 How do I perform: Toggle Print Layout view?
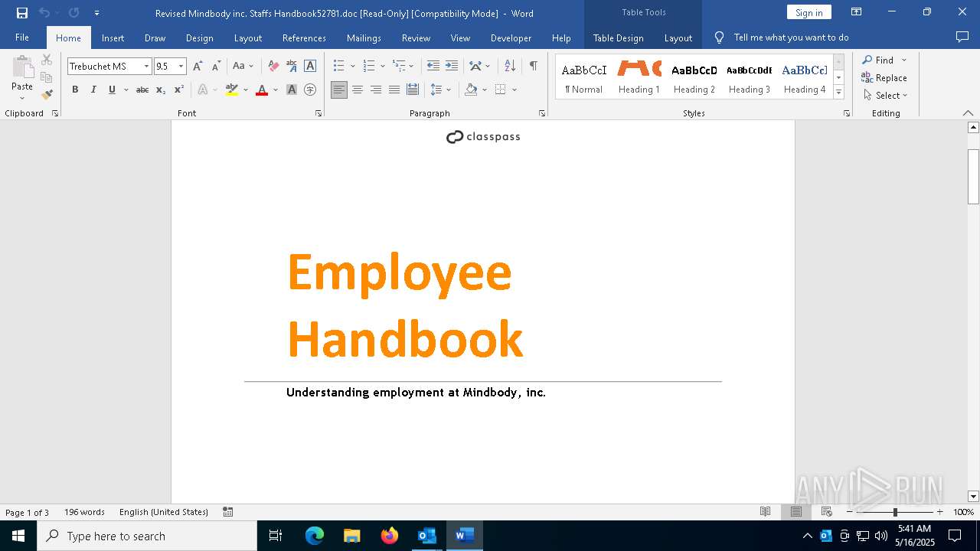click(x=795, y=512)
